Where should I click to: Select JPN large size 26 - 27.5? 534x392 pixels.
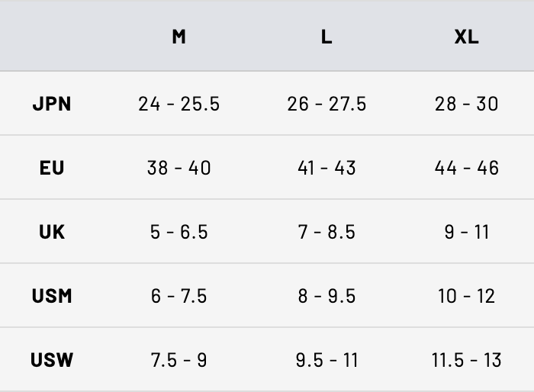click(327, 104)
